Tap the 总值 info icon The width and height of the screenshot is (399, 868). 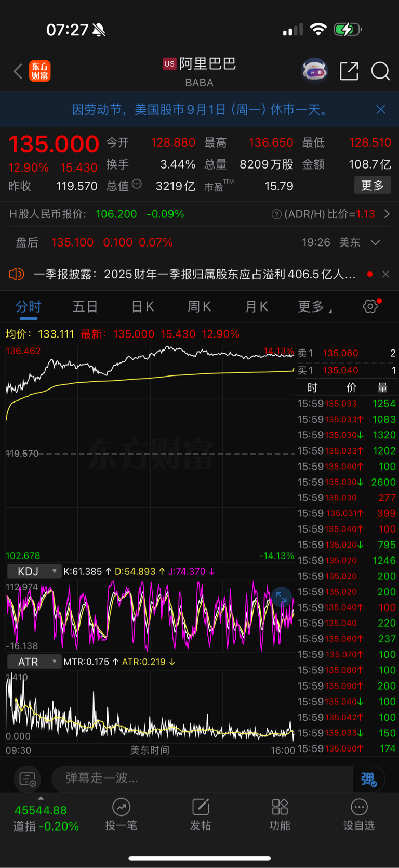coord(137,184)
